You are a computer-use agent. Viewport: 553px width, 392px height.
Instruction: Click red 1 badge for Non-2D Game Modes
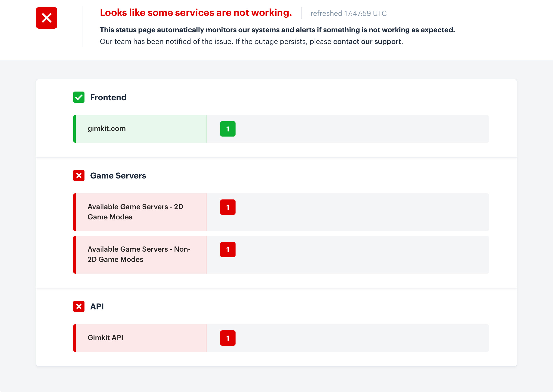(228, 250)
